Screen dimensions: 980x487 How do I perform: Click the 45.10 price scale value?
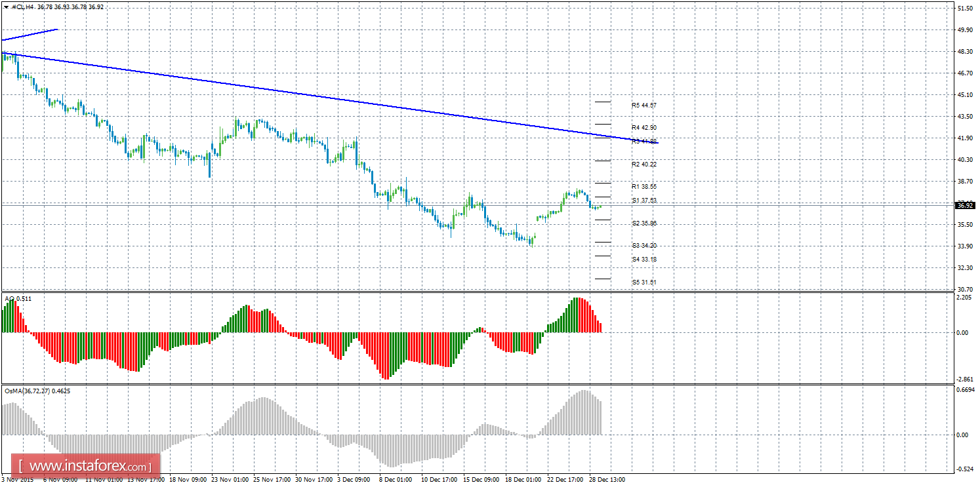(x=965, y=95)
